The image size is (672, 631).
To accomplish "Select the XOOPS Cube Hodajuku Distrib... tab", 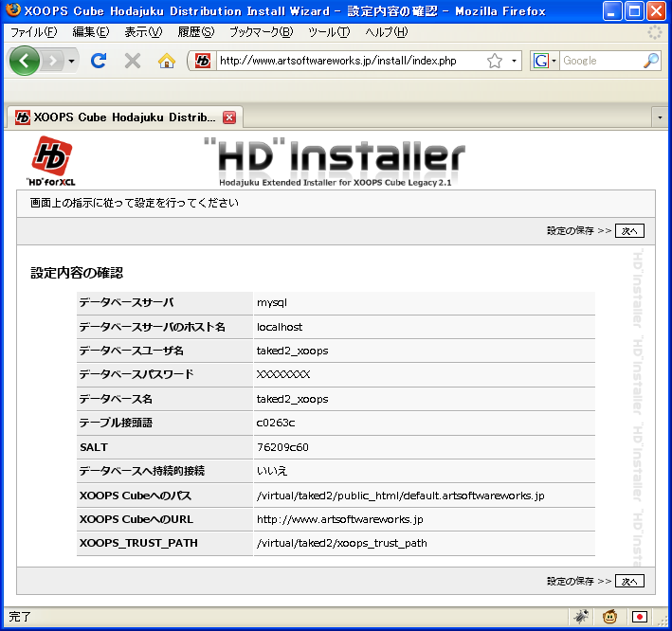I will tap(124, 117).
